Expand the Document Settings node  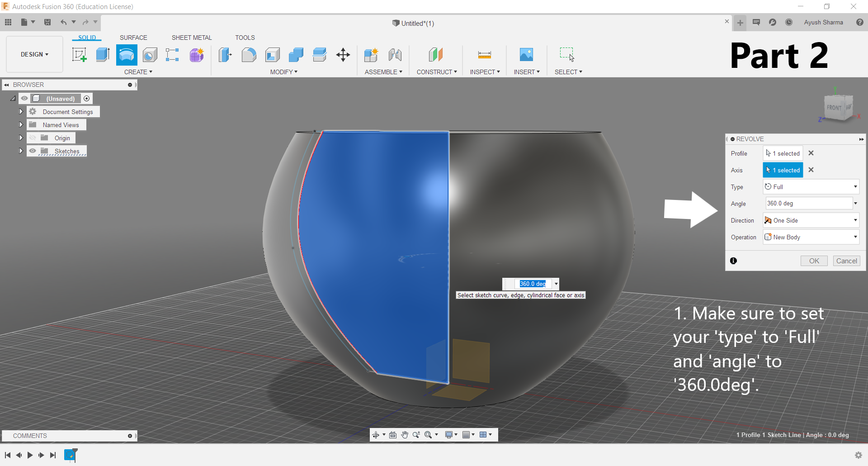pos(21,111)
